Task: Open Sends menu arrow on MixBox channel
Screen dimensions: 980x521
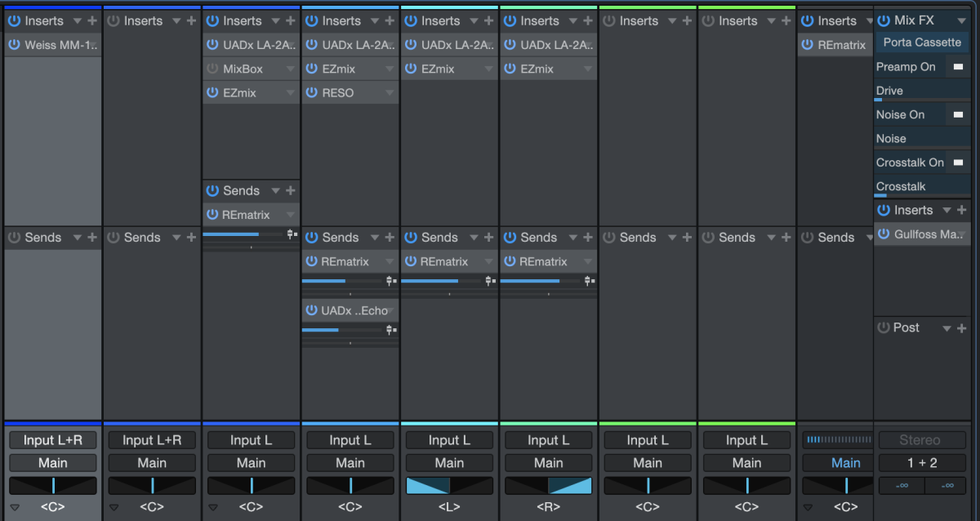Action: [x=275, y=191]
